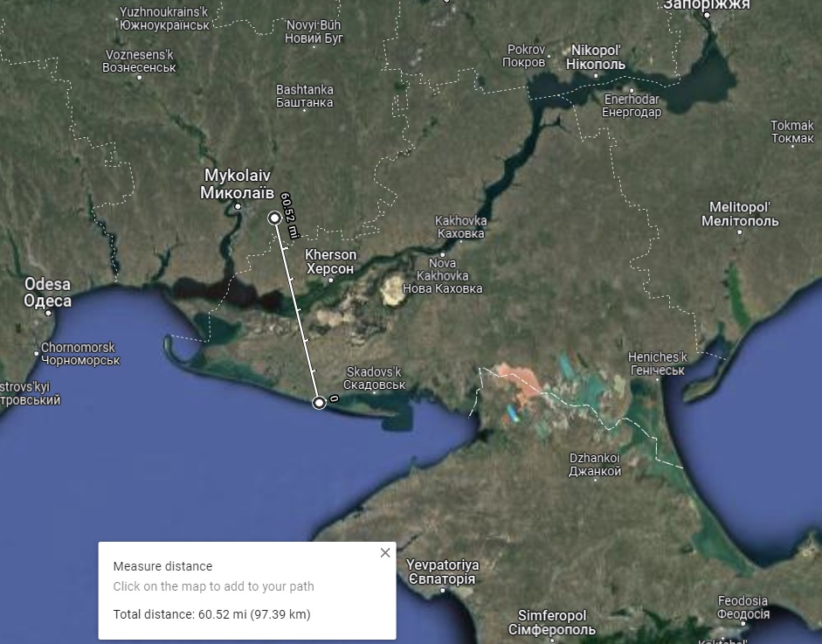Viewport: 822px width, 644px height.
Task: Select the Heniches'k town label
Action: (658, 364)
